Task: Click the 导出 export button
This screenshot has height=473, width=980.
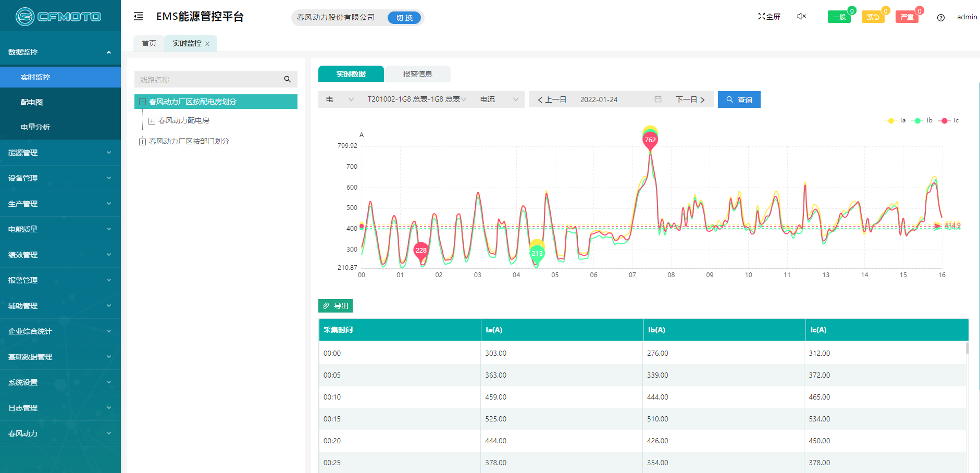Action: 336,306
